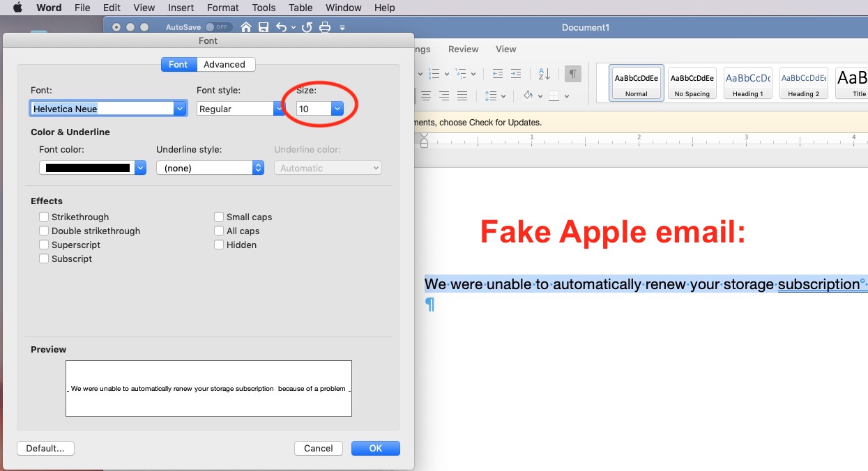Apply the Normal style

pos(637,84)
